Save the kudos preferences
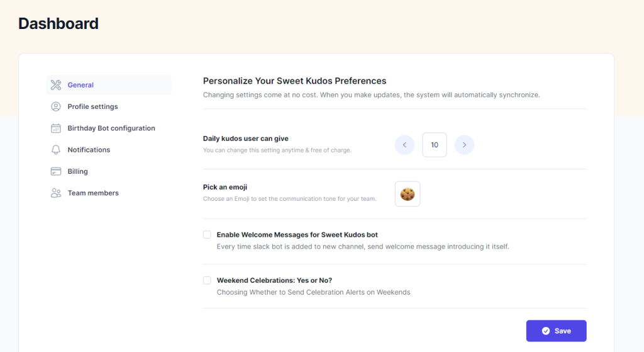 point(556,331)
